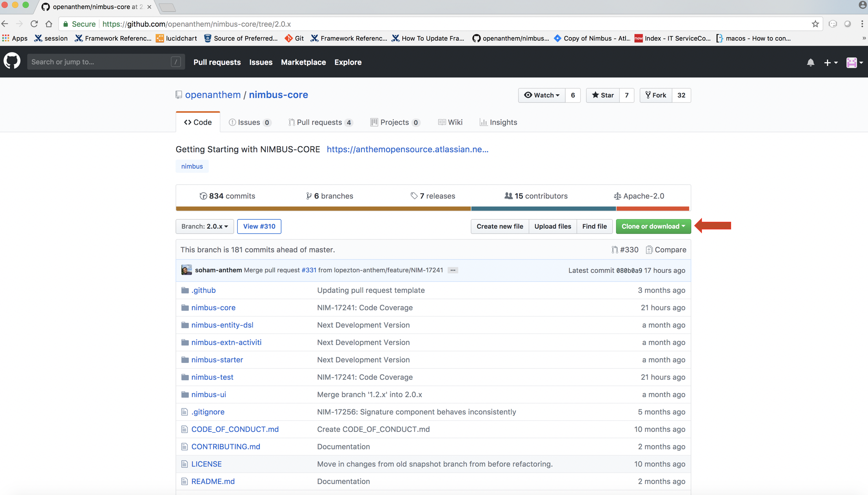Image resolution: width=868 pixels, height=495 pixels.
Task: Click the GitHub Octocat logo
Action: point(12,61)
